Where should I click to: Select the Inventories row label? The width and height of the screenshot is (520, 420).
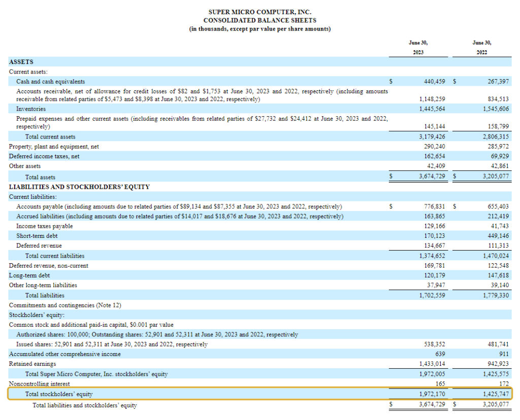31,109
